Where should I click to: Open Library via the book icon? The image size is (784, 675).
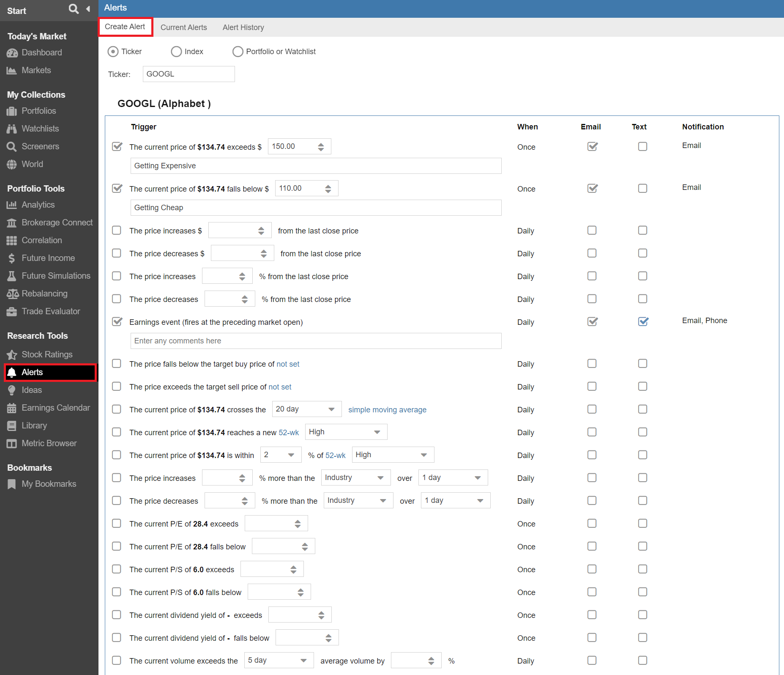pyautogui.click(x=12, y=426)
